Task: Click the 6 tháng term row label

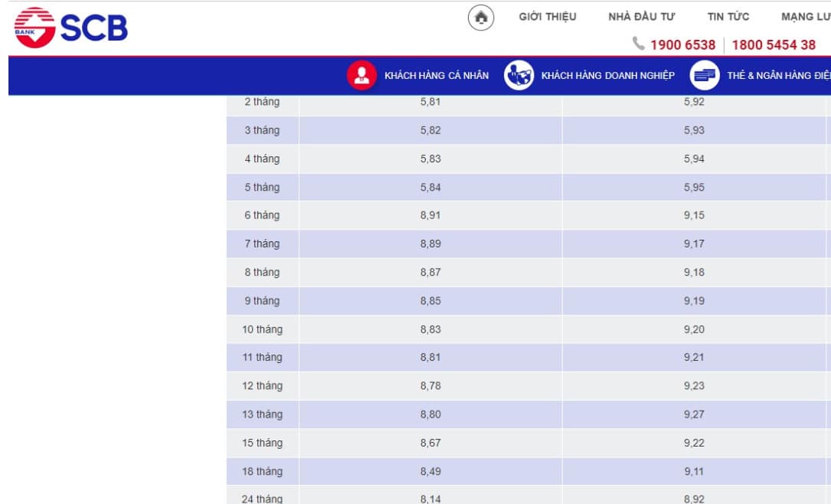Action: coord(262,215)
